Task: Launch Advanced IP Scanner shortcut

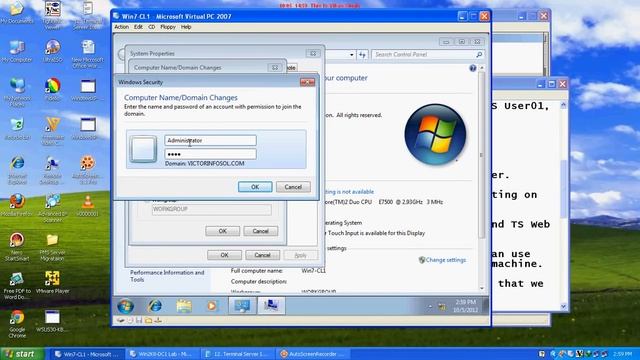Action: [x=52, y=208]
